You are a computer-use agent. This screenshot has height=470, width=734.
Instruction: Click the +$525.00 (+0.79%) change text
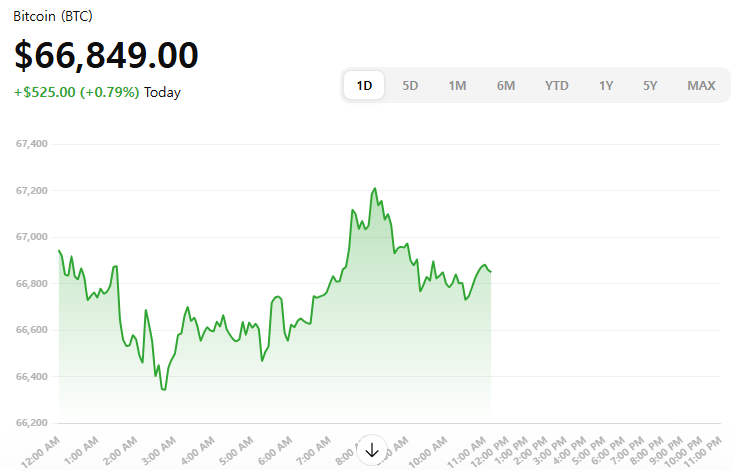coord(76,92)
